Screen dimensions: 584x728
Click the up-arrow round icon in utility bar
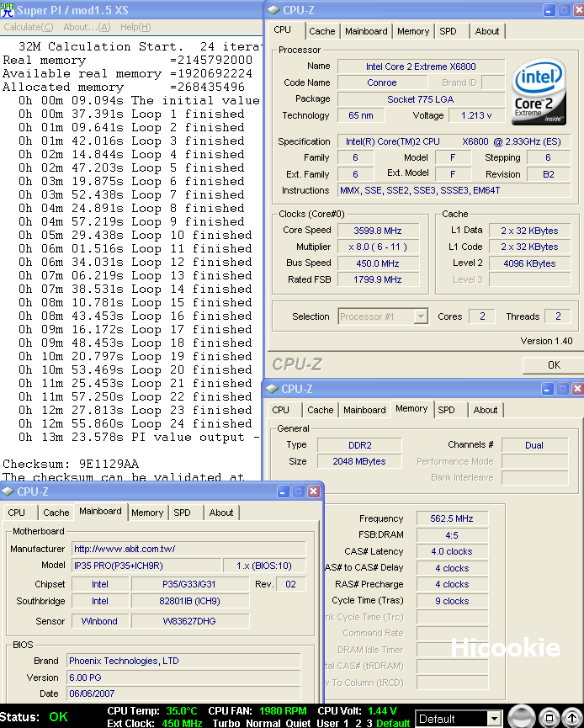[572, 718]
